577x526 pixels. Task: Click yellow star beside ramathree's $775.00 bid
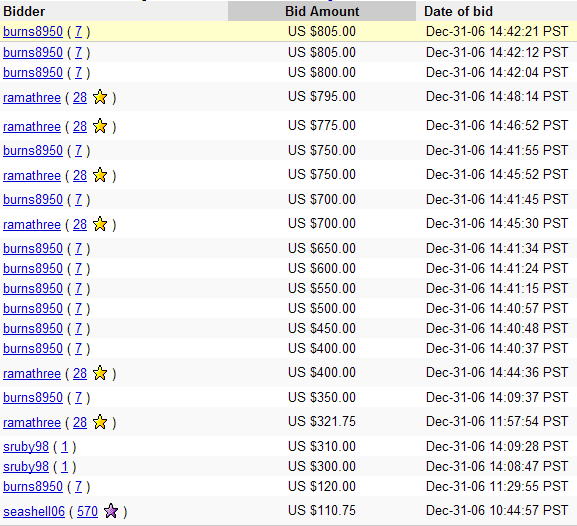click(x=100, y=127)
